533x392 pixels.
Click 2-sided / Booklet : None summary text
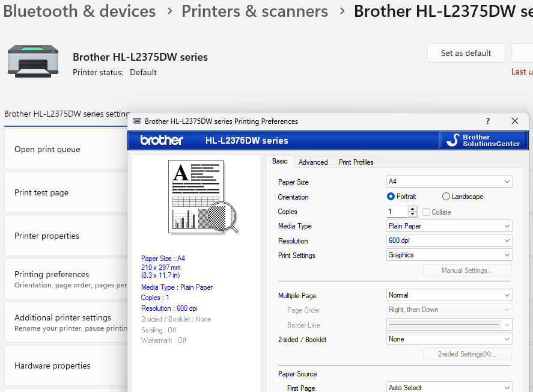pyautogui.click(x=176, y=319)
